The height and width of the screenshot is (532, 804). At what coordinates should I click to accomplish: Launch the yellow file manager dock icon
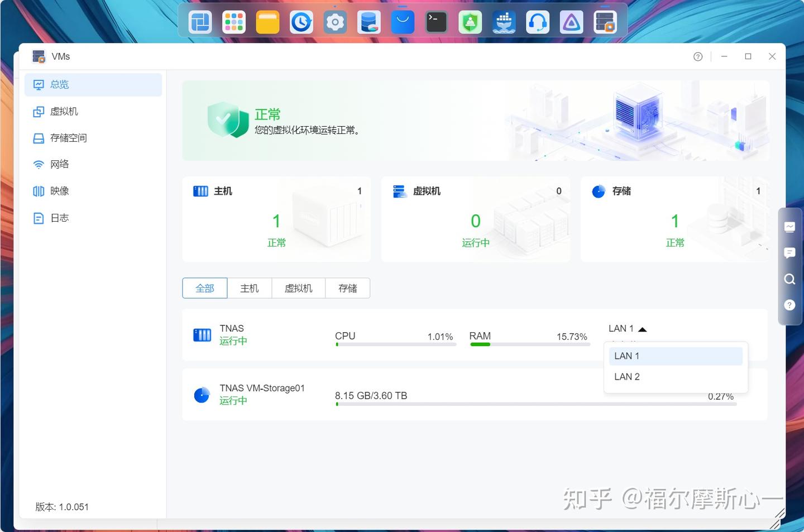267,22
